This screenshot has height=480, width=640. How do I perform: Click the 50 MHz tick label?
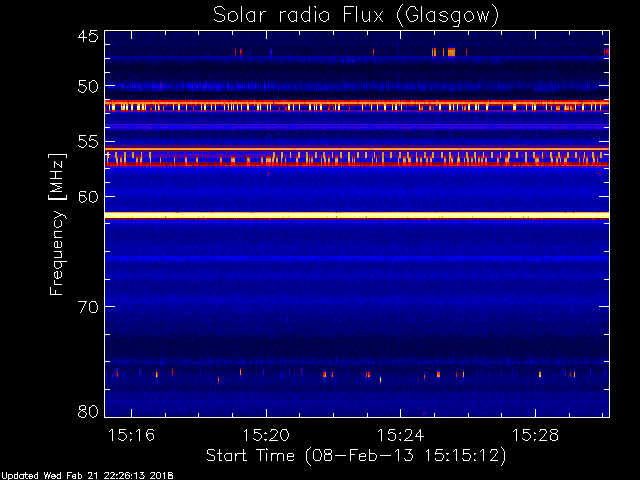pyautogui.click(x=88, y=86)
